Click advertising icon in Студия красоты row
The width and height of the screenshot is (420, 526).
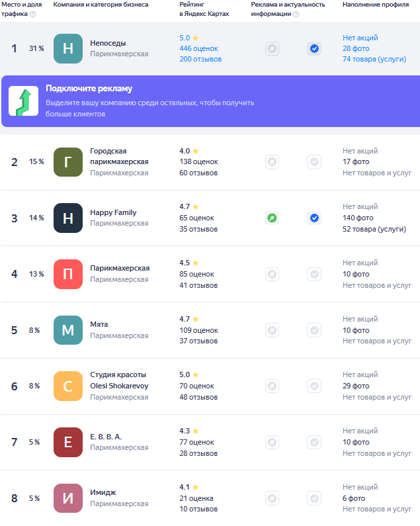272,386
